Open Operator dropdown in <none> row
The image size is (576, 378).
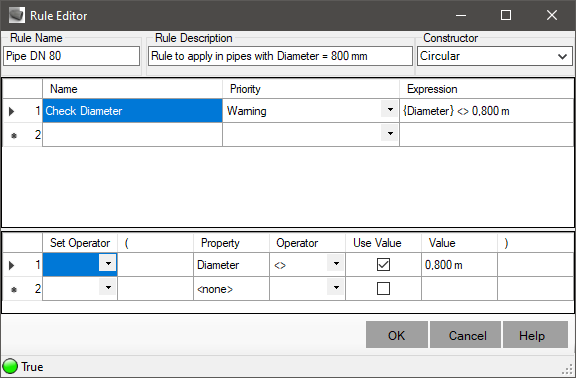[x=336, y=287]
